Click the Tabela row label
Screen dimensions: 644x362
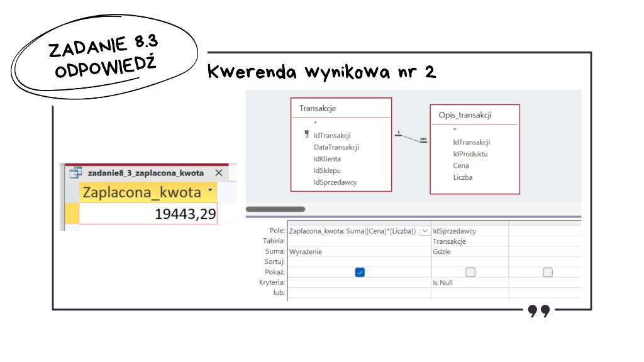[274, 241]
